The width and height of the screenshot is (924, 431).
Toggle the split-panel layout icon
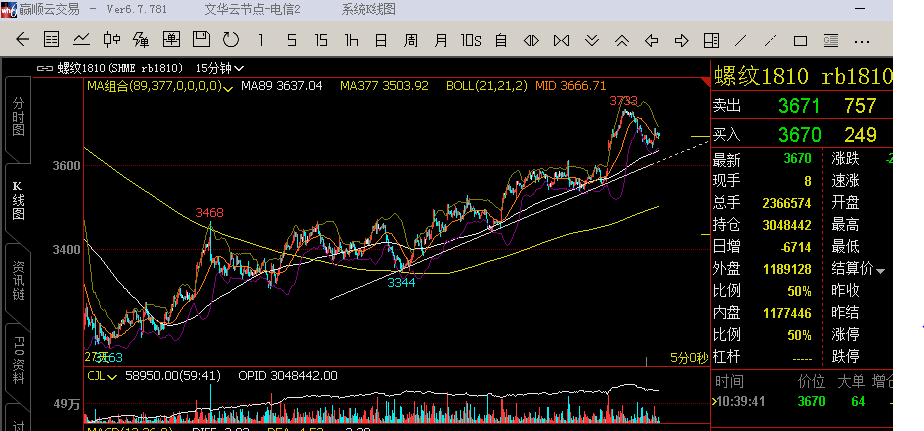[711, 41]
